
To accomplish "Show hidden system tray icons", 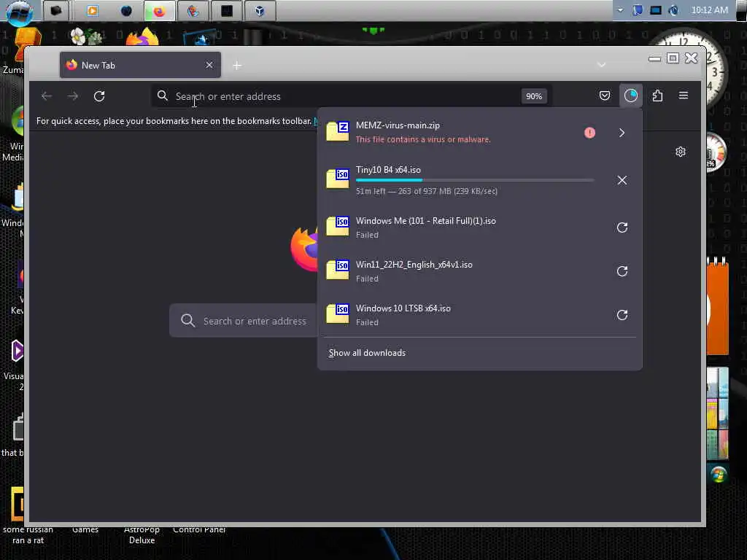I will 620,10.
